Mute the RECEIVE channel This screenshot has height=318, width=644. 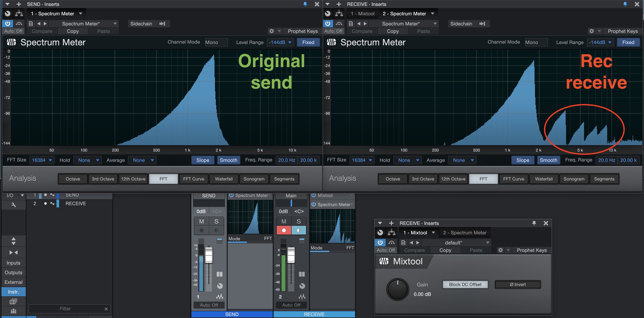284,221
